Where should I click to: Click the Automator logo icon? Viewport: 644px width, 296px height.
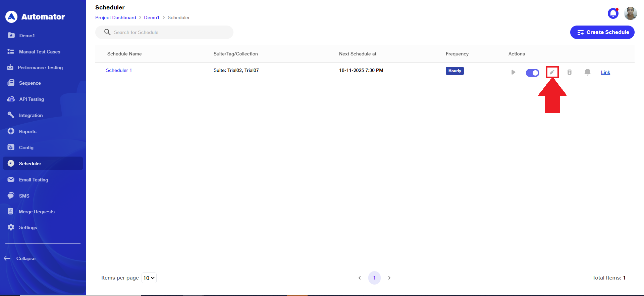click(x=11, y=17)
